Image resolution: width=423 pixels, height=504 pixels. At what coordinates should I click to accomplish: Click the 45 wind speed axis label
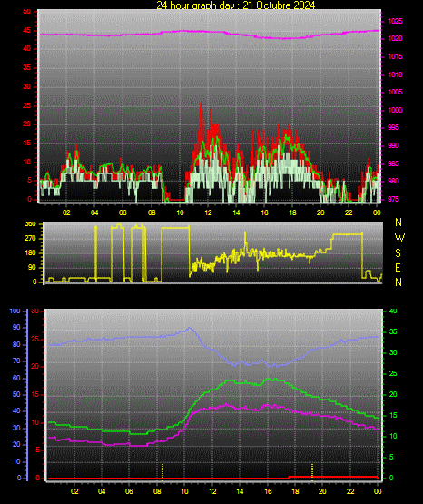(27, 31)
